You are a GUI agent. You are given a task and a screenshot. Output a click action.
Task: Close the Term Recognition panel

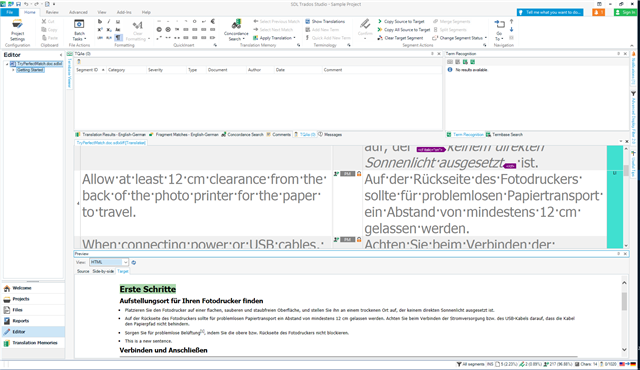tap(625, 53)
